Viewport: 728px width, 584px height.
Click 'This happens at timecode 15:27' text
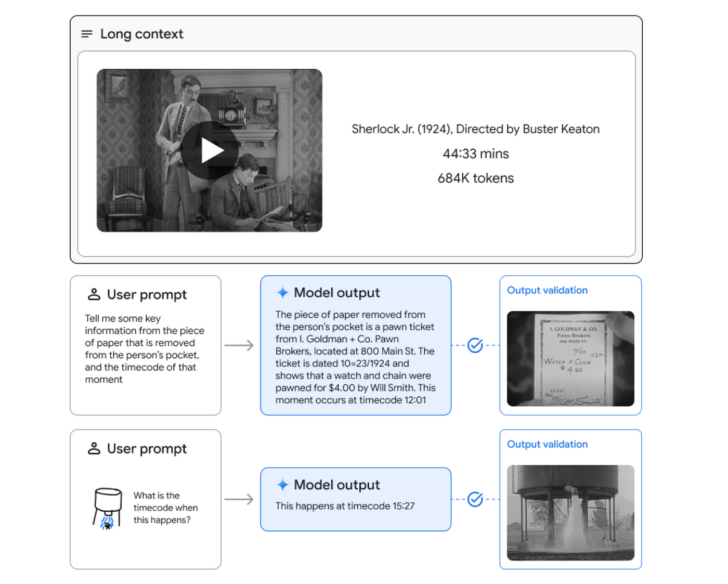pos(345,506)
